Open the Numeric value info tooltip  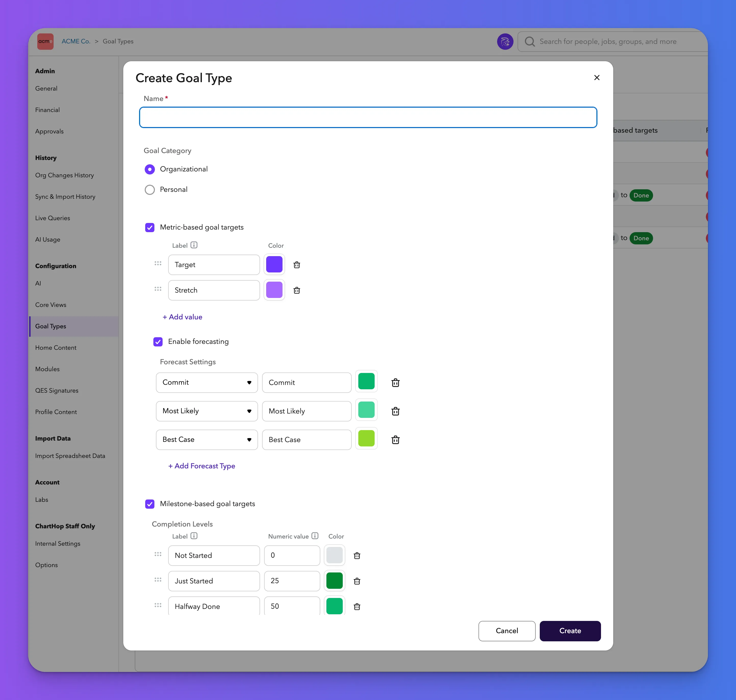315,536
